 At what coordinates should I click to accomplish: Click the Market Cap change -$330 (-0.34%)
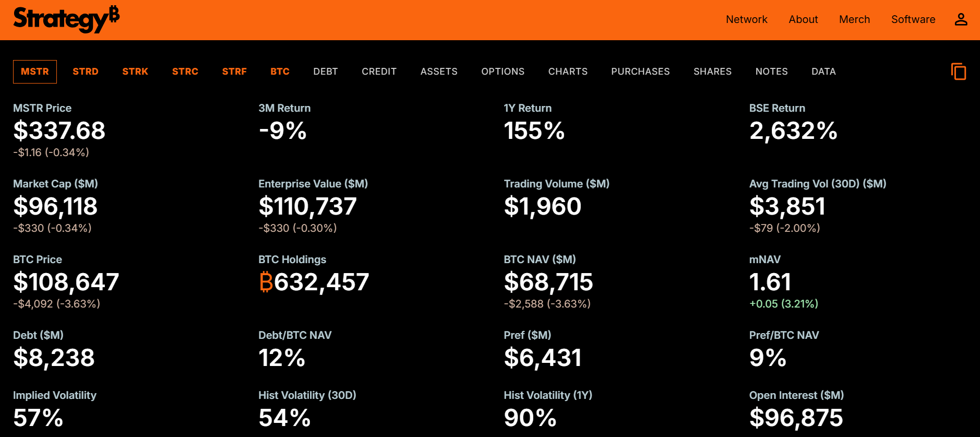(52, 228)
